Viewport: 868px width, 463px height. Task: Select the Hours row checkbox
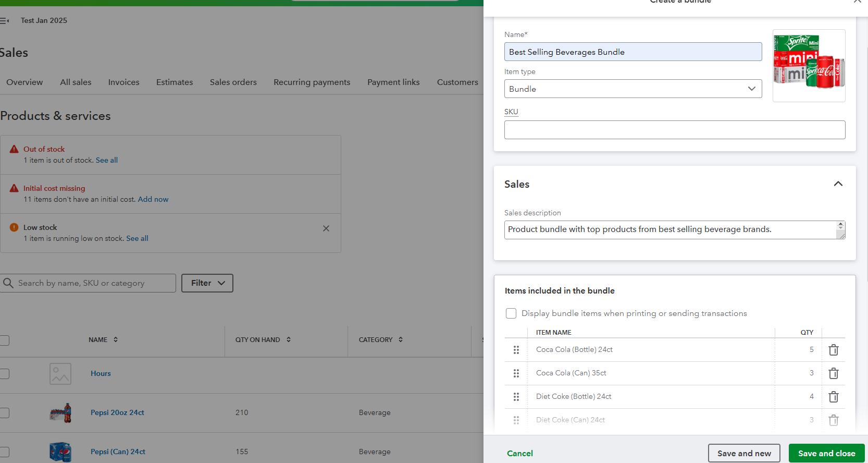click(5, 374)
